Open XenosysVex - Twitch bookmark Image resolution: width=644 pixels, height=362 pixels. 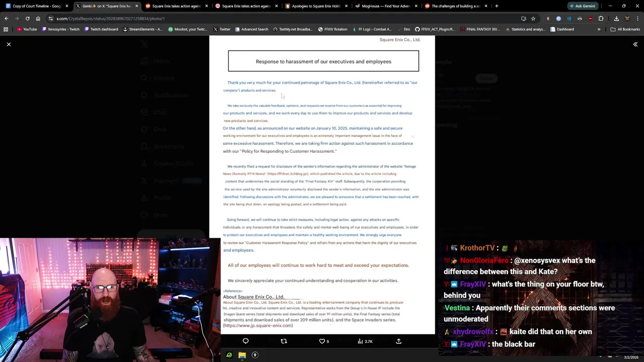click(61, 29)
